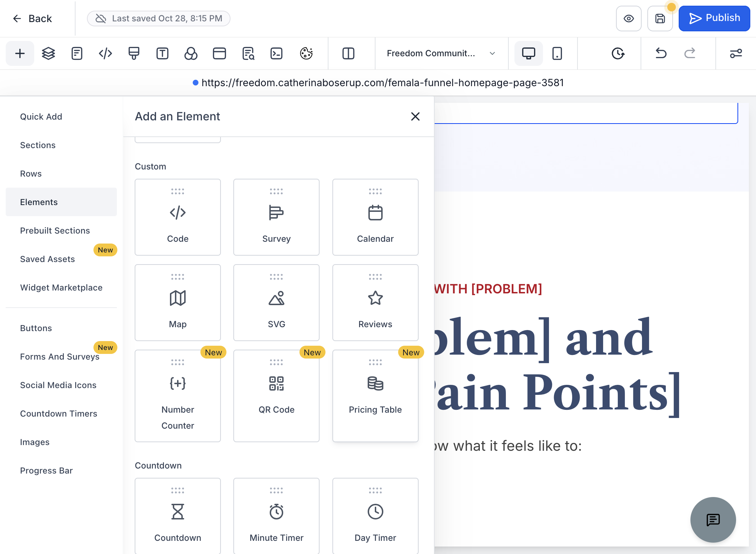Add the Number Counter element

tap(178, 396)
